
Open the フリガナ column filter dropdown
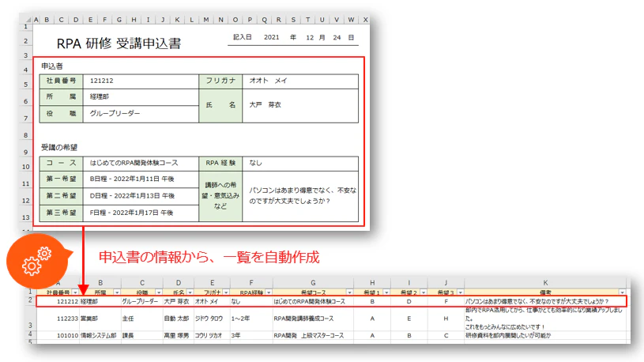pyautogui.click(x=226, y=292)
